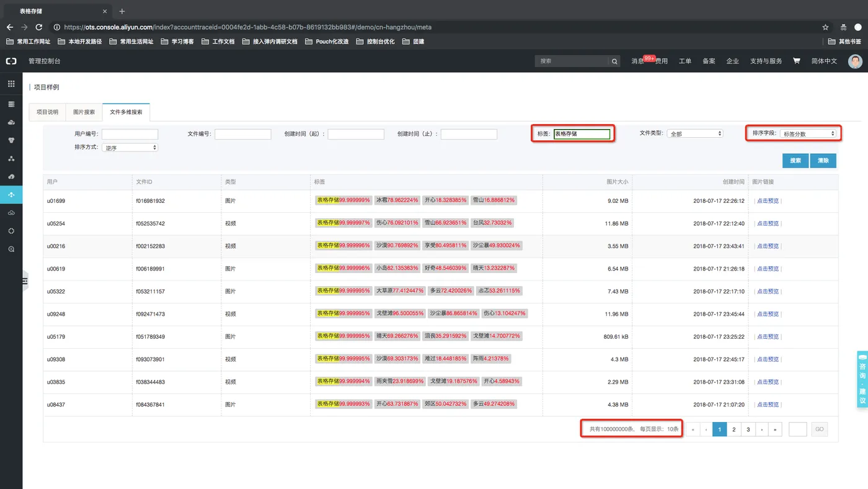Open the 学习博客 bookmark folder
868x489 pixels.
pyautogui.click(x=177, y=42)
